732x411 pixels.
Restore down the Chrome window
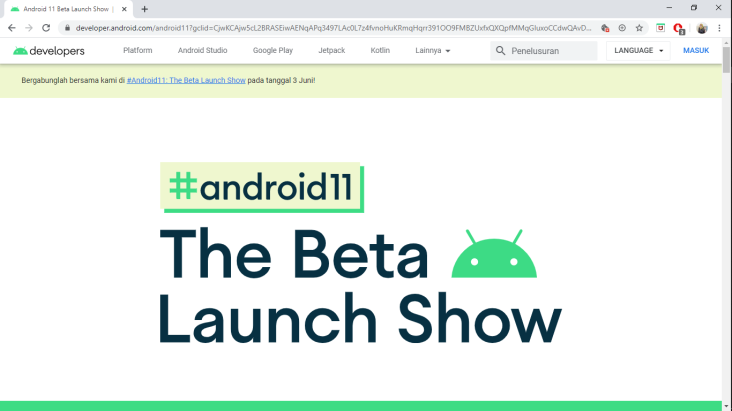pyautogui.click(x=694, y=8)
